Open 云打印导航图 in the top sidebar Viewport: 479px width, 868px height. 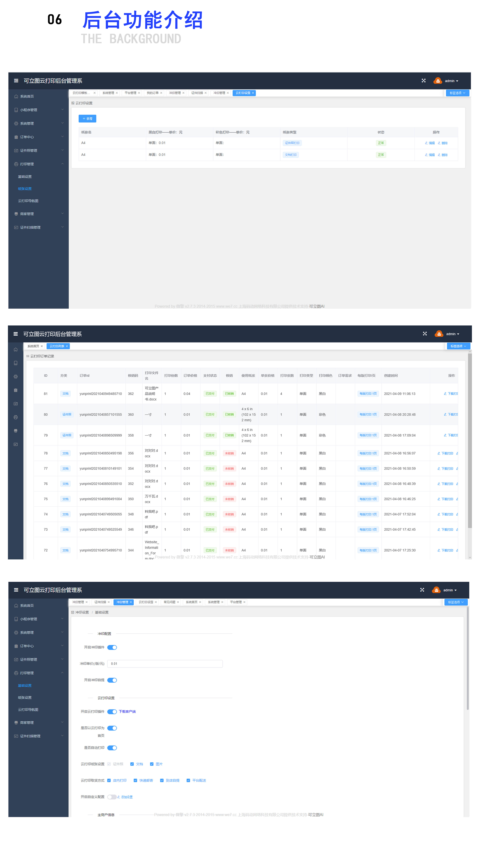[28, 201]
